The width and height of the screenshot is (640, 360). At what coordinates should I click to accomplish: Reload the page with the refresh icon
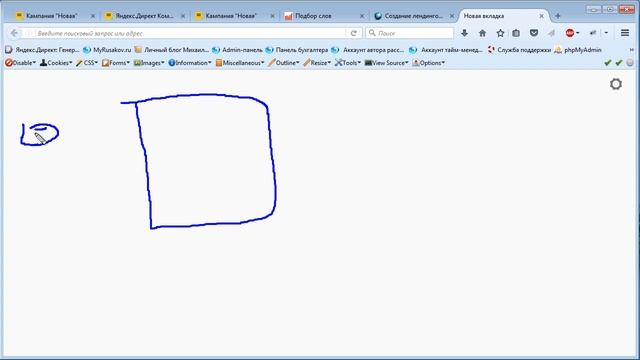pyautogui.click(x=354, y=33)
